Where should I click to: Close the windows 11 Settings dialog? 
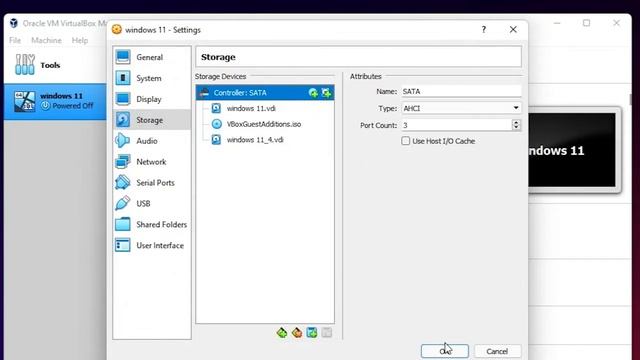point(513,29)
